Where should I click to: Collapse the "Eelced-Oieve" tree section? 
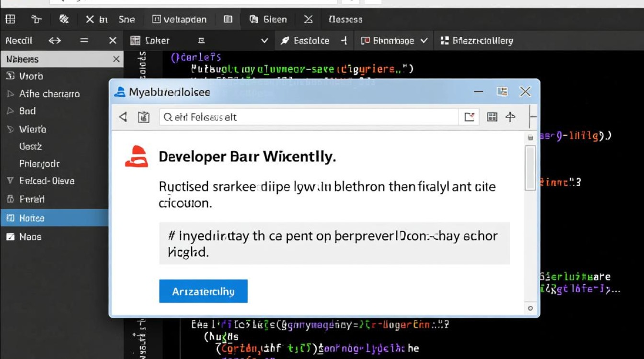click(10, 180)
